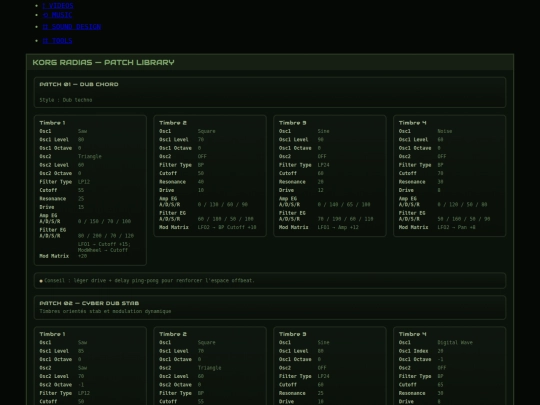Image resolution: width=540 pixels, height=405 pixels.
Task: Select Amp EG value '0 / 130 / 60 / 90'
Action: 223,205
